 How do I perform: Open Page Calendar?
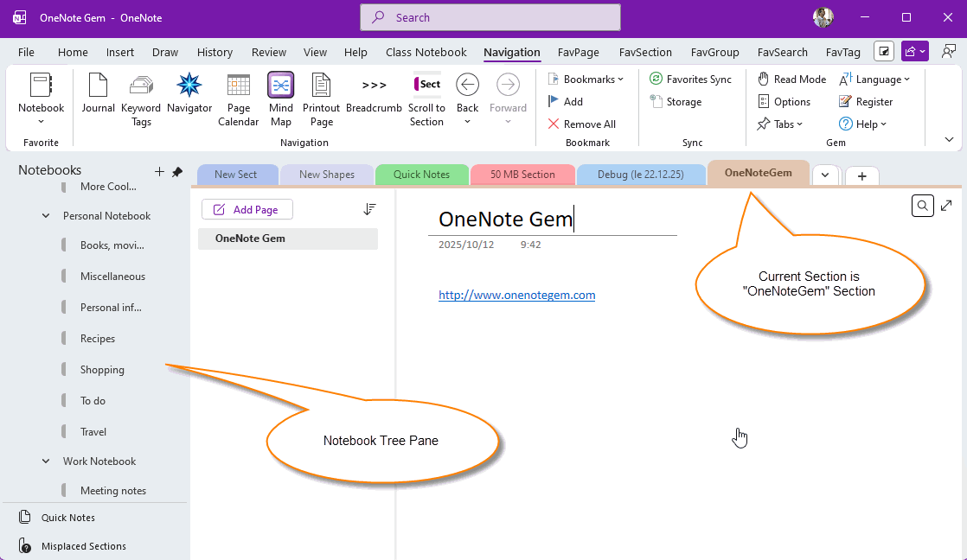pyautogui.click(x=238, y=99)
